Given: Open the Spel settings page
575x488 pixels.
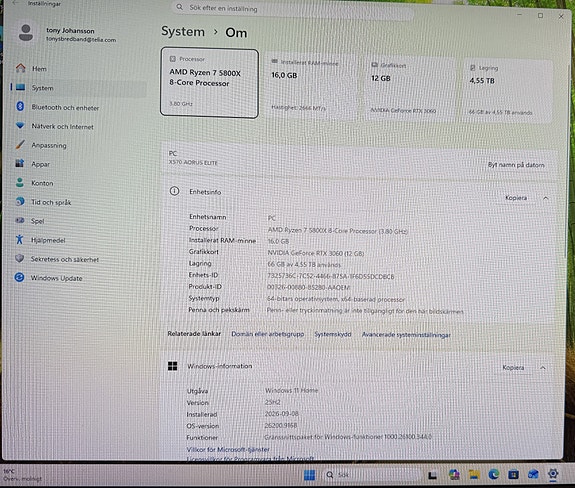Looking at the screenshot, I should point(30,221).
